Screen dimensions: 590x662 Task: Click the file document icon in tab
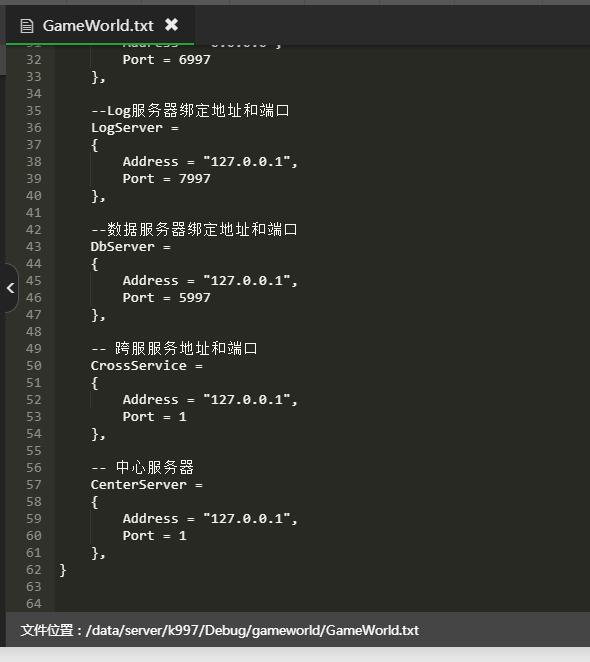click(27, 26)
